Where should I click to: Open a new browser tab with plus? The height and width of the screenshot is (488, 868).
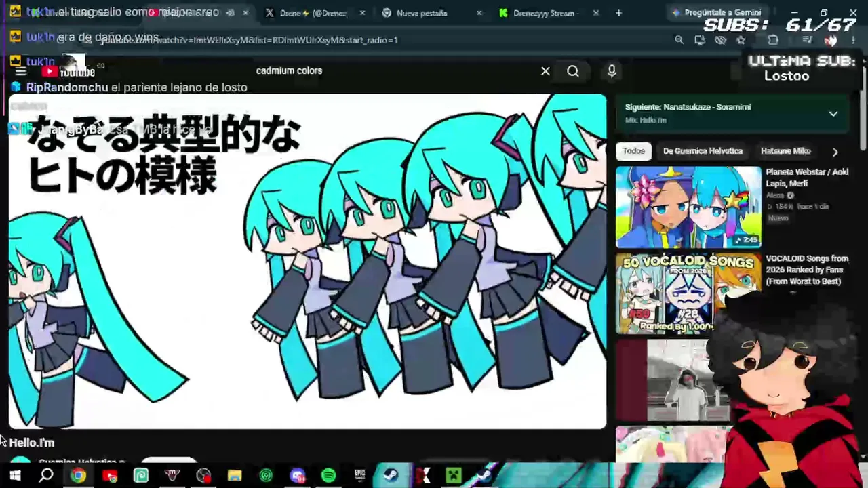pos(618,13)
